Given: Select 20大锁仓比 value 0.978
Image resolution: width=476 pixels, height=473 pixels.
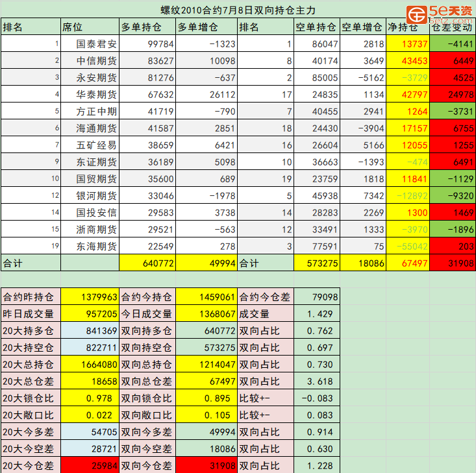Looking at the screenshot, I should (x=90, y=398).
